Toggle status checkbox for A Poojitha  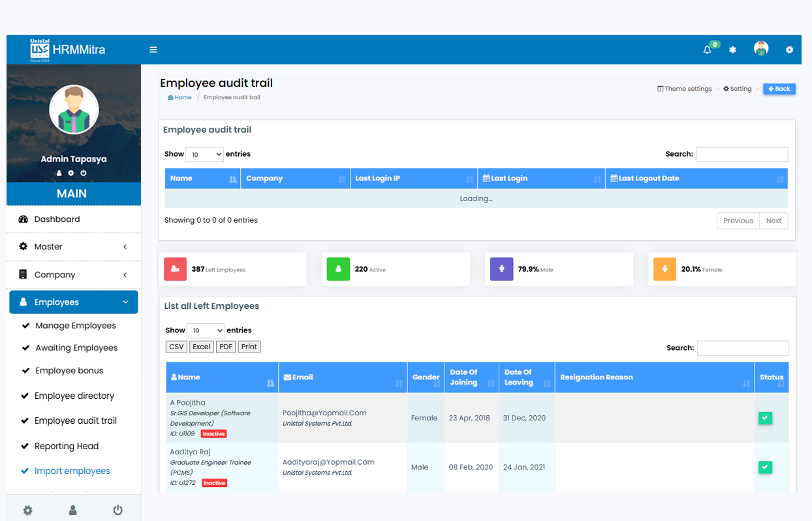click(765, 418)
